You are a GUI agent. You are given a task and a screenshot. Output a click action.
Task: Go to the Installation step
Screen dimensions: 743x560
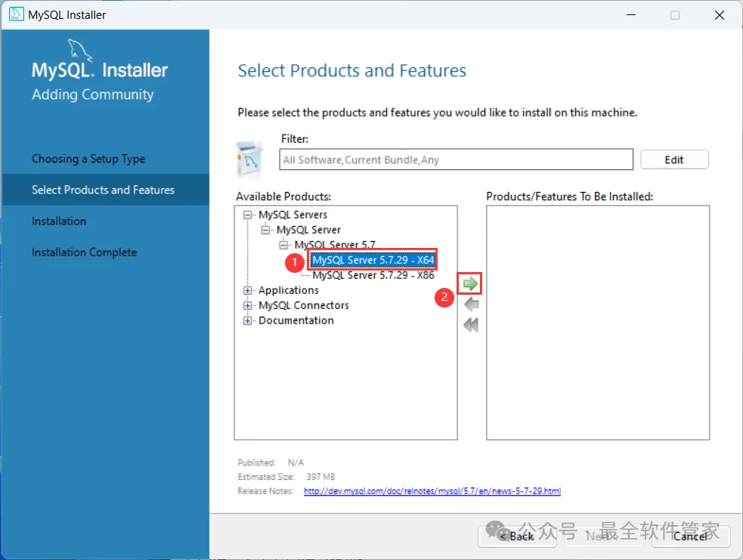point(59,221)
